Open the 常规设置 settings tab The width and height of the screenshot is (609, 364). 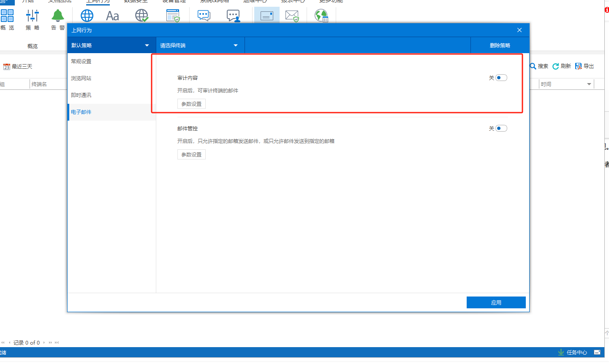click(x=81, y=62)
